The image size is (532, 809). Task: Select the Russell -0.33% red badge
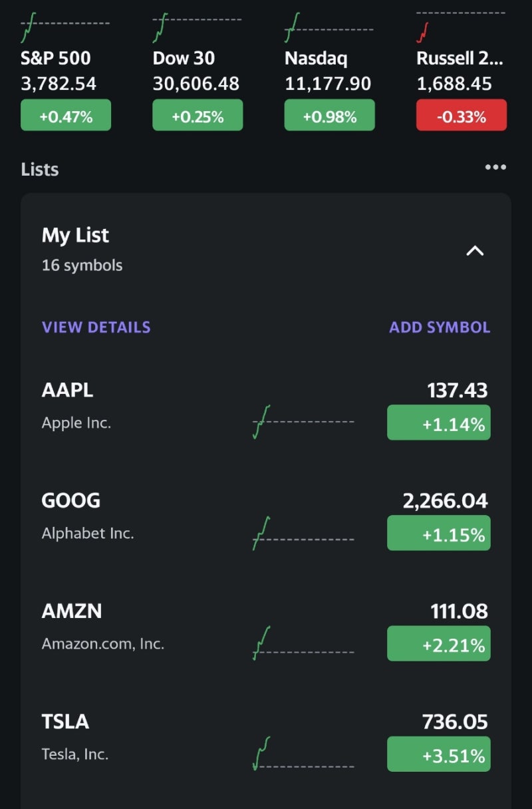tap(462, 116)
